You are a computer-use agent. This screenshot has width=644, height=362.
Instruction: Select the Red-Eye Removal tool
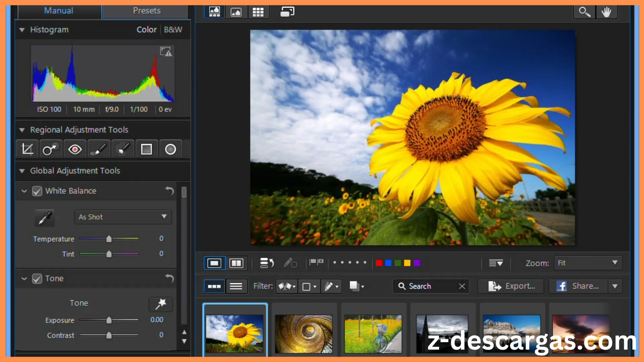pyautogui.click(x=75, y=149)
